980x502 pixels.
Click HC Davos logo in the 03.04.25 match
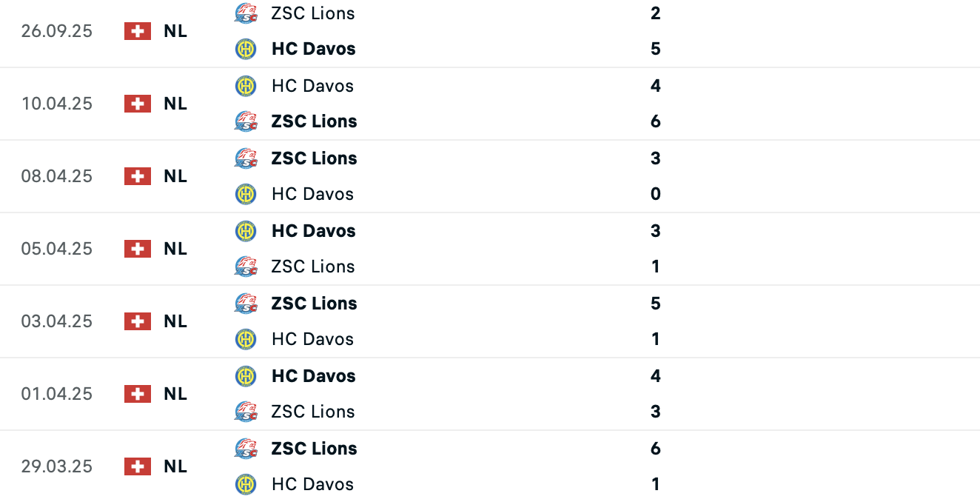[x=246, y=339]
